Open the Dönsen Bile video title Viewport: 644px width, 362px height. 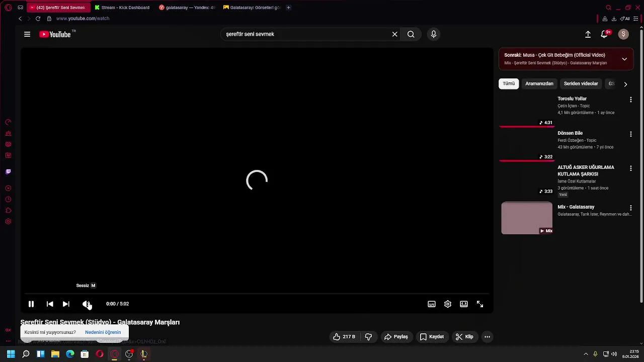click(x=570, y=133)
